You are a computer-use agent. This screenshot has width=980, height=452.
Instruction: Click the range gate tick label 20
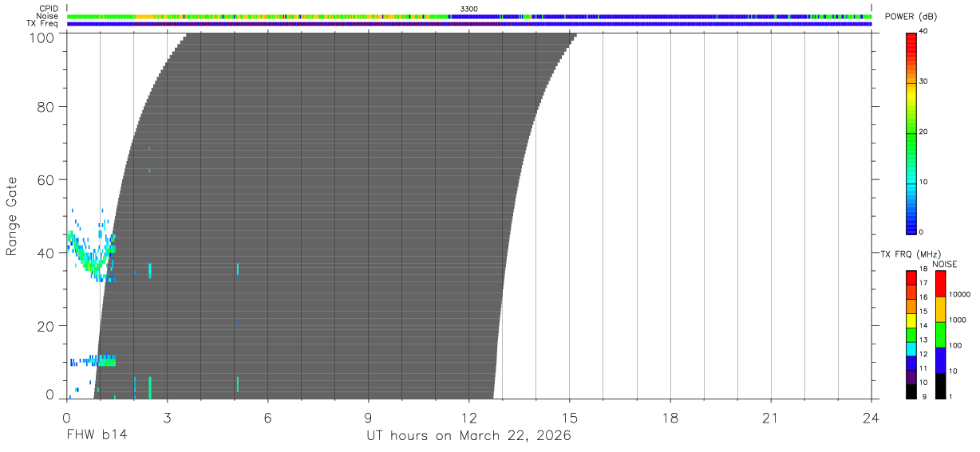tap(45, 326)
